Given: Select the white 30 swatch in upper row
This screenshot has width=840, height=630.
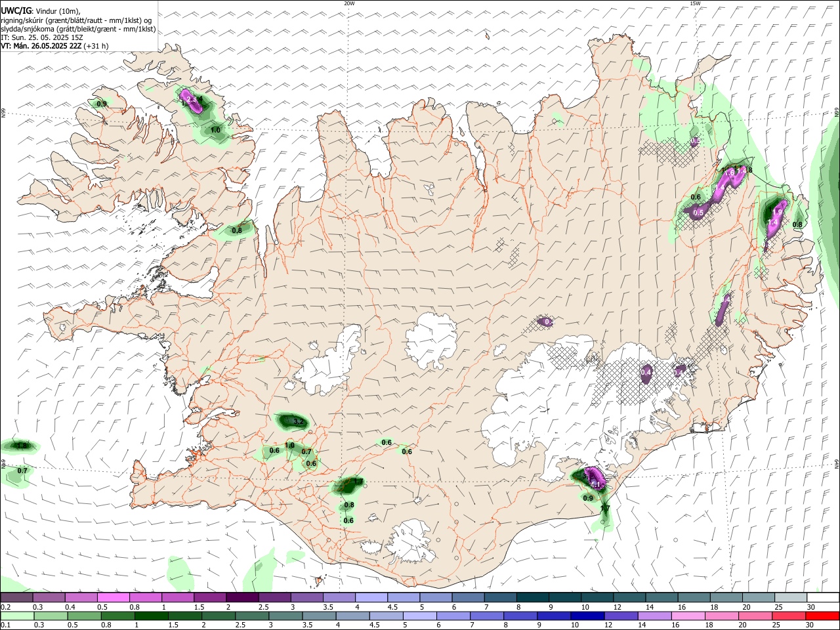Looking at the screenshot, I should [x=822, y=597].
